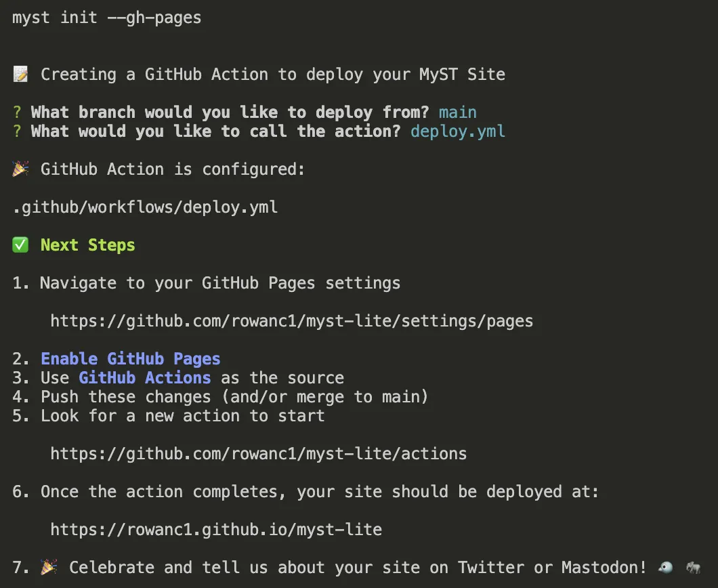Click the party popper in step seven
This screenshot has height=588, width=718.
click(x=47, y=567)
